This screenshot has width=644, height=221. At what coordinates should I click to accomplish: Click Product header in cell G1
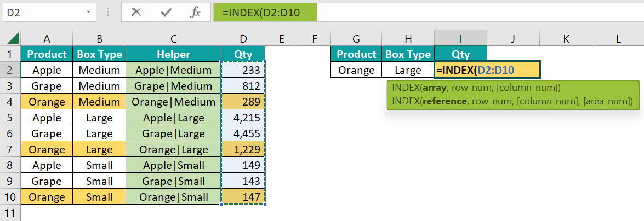pos(356,54)
